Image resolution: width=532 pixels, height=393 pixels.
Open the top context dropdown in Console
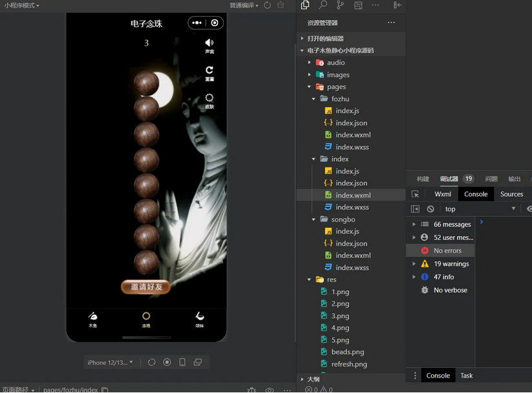point(480,209)
